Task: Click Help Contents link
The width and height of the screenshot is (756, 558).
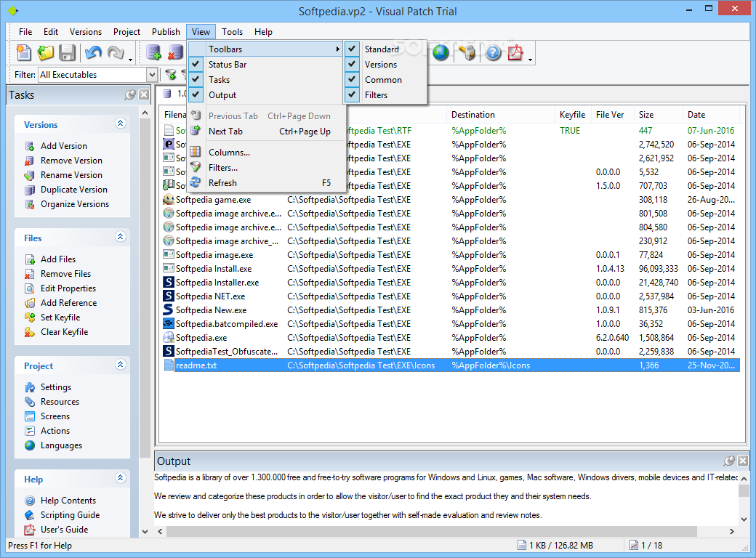Action: 68,501
